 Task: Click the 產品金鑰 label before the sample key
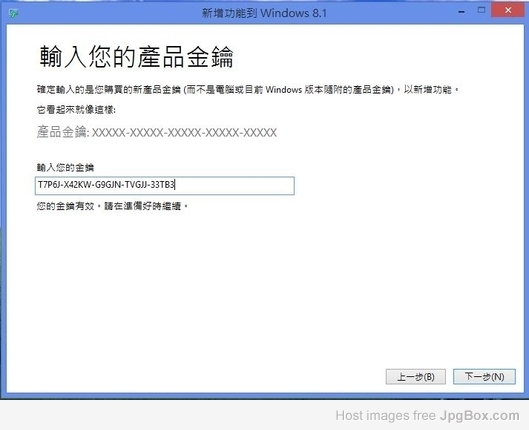(63, 132)
